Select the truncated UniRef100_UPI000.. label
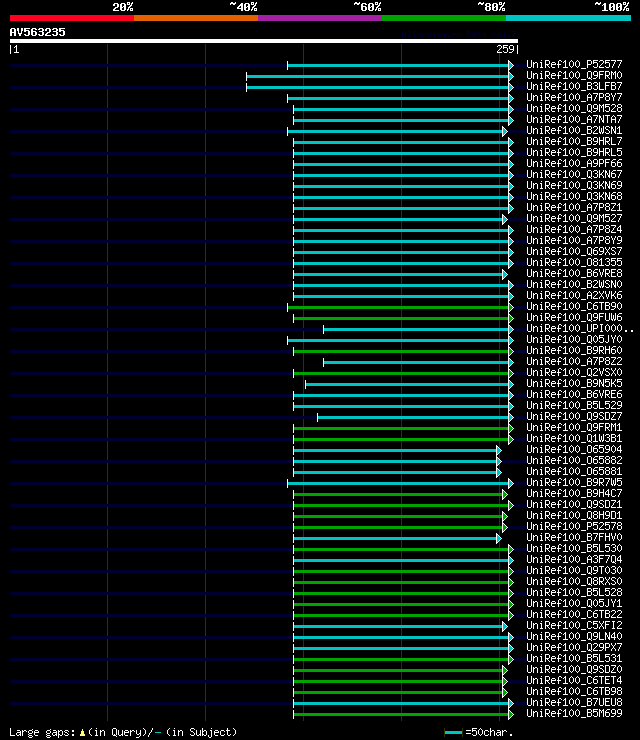Image resolution: width=640 pixels, height=740 pixels. coord(580,328)
